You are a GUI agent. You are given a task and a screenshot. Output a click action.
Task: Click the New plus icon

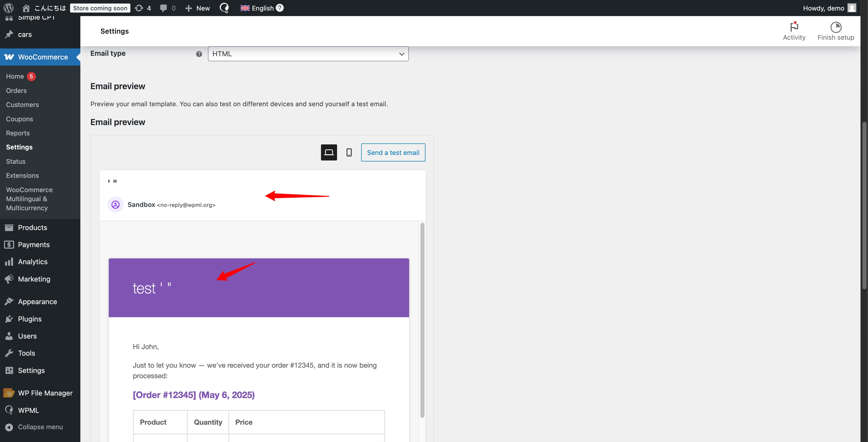188,8
